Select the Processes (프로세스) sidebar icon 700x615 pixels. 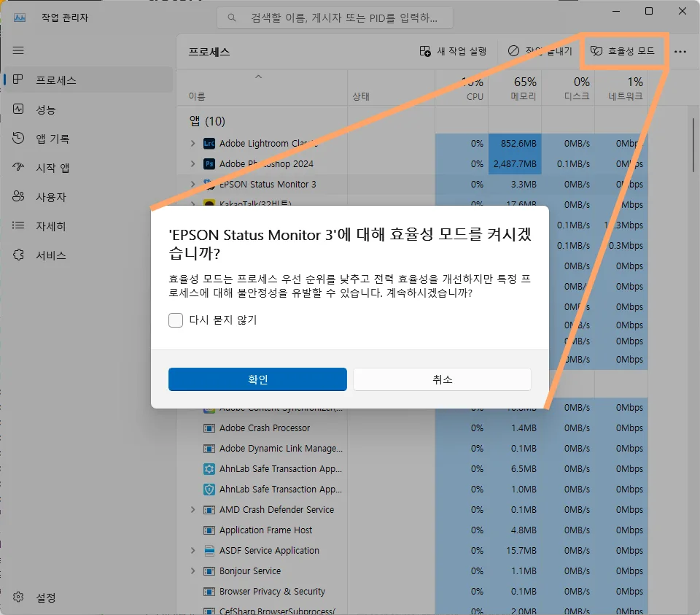pyautogui.click(x=17, y=80)
